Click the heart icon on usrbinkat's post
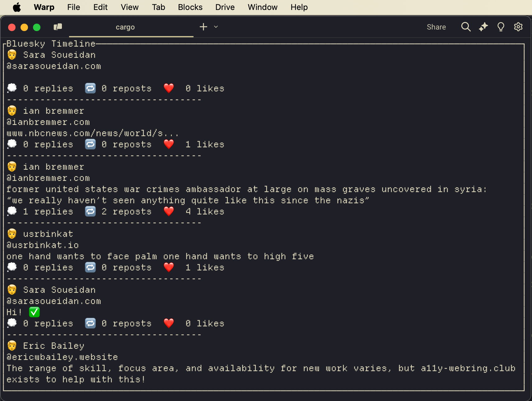 (x=169, y=267)
